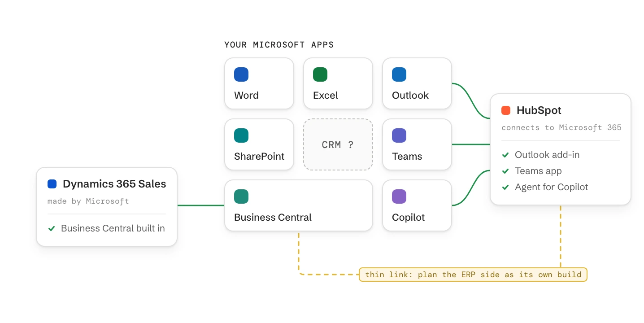Click the yellow "thin link" note label

pyautogui.click(x=473, y=275)
